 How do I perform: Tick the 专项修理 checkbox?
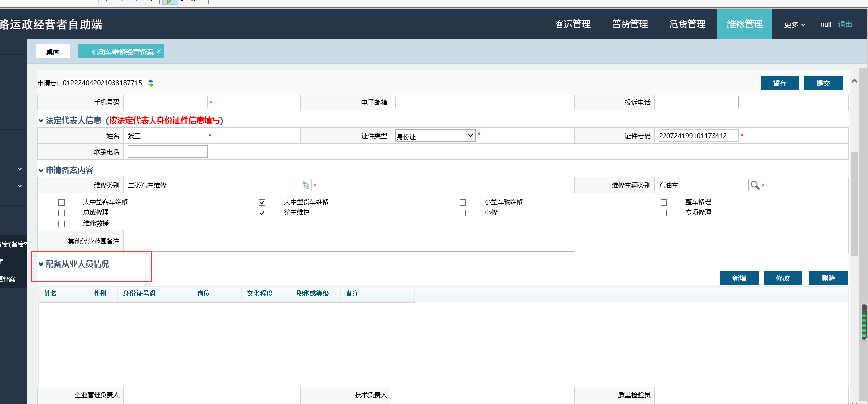coord(664,213)
